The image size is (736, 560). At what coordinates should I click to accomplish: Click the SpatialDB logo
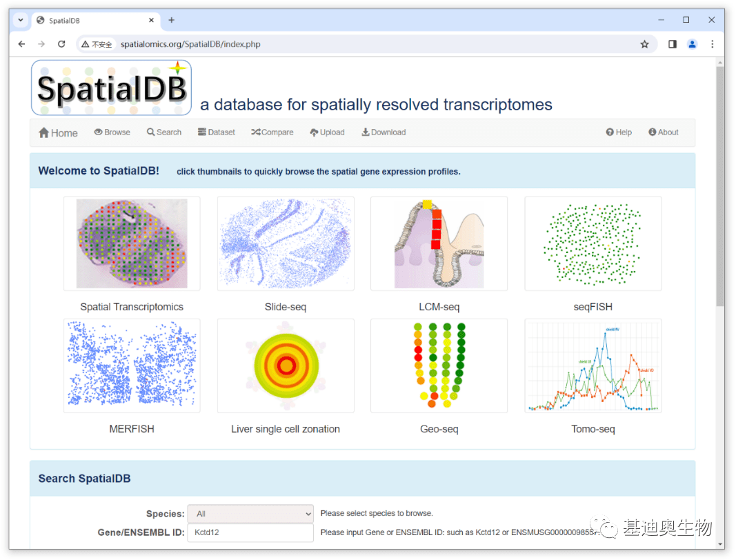pos(111,88)
